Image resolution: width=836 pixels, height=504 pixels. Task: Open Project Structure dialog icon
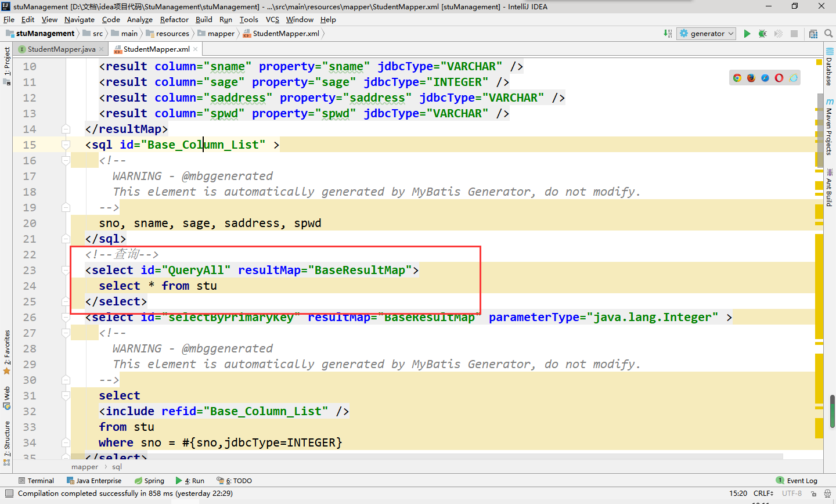tap(813, 34)
